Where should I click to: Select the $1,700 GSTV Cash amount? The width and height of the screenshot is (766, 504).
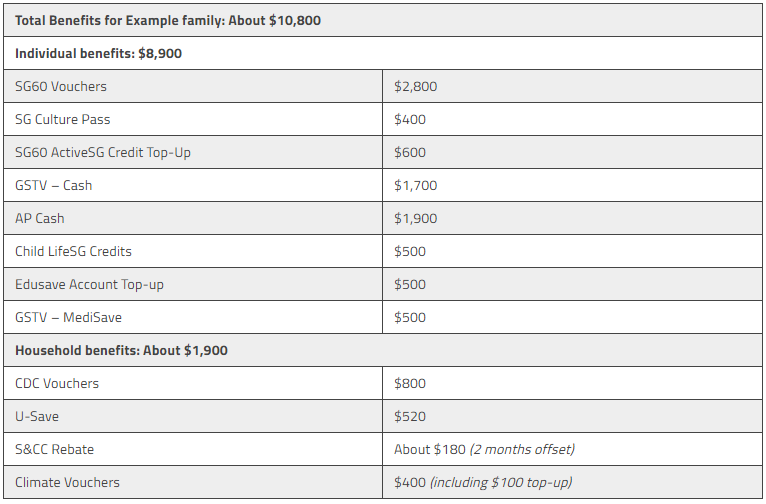tap(415, 185)
